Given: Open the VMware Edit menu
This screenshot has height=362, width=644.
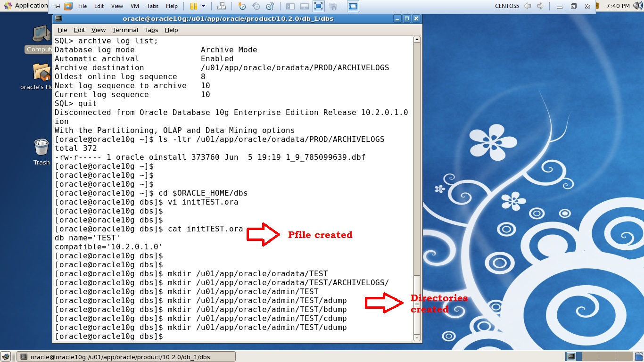Looking at the screenshot, I should (99, 6).
